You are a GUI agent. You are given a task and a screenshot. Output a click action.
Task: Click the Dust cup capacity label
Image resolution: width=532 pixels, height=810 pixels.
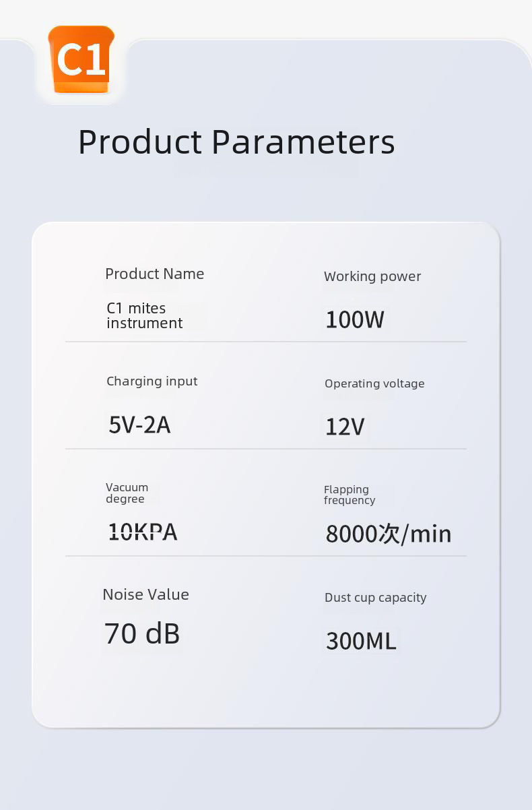[x=375, y=598]
